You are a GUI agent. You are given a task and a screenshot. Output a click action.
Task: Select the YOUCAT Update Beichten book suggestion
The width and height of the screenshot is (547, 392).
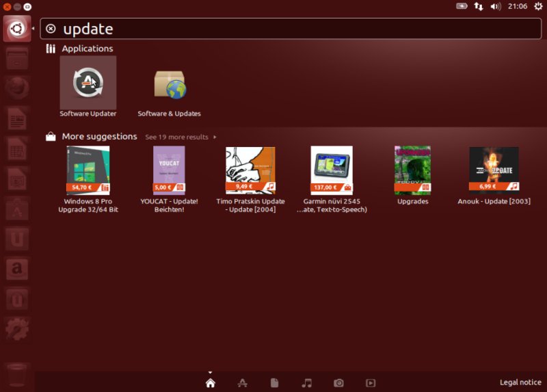point(169,179)
